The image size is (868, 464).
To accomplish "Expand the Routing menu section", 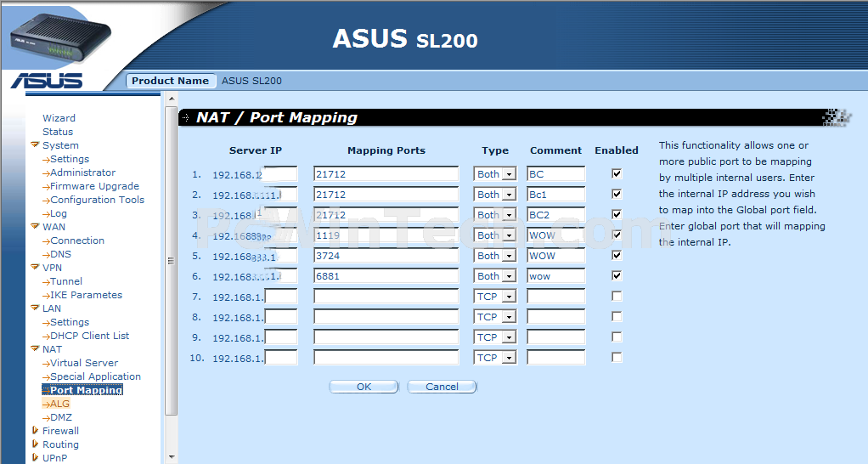I will point(35,444).
